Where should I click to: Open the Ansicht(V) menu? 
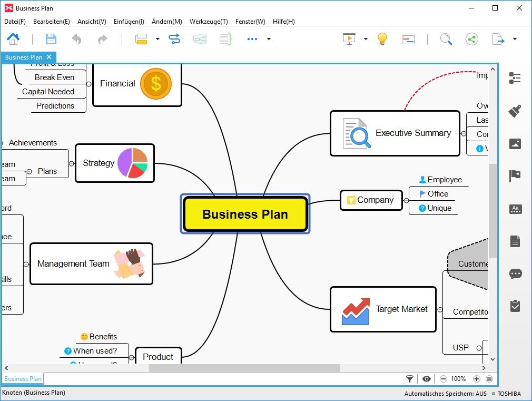[x=92, y=22]
